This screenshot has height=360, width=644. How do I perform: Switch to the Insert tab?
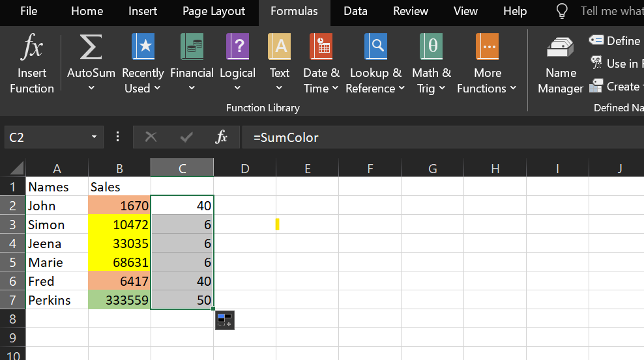[x=143, y=11]
